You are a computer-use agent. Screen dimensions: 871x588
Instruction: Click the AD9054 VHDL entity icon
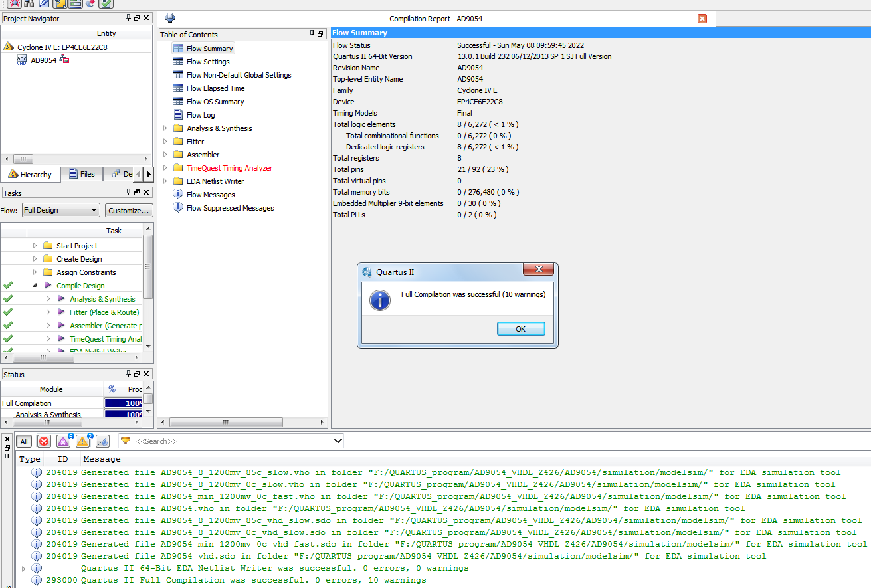[22, 60]
